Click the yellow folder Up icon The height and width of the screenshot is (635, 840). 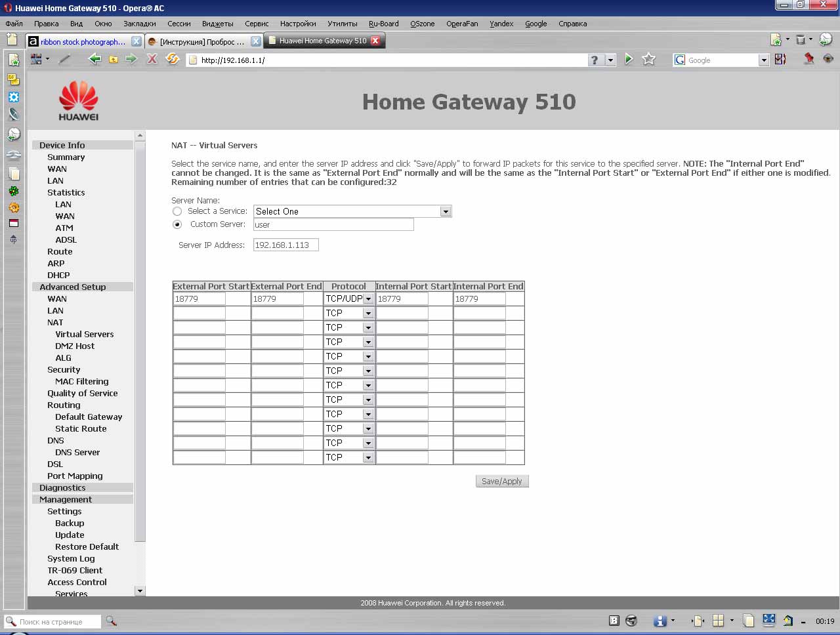coord(114,60)
